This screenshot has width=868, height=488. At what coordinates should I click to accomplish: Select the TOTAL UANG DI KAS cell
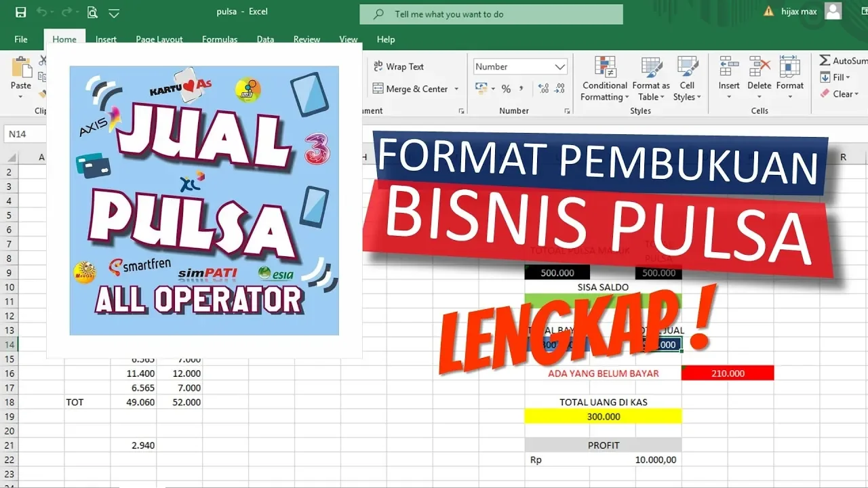coord(603,402)
